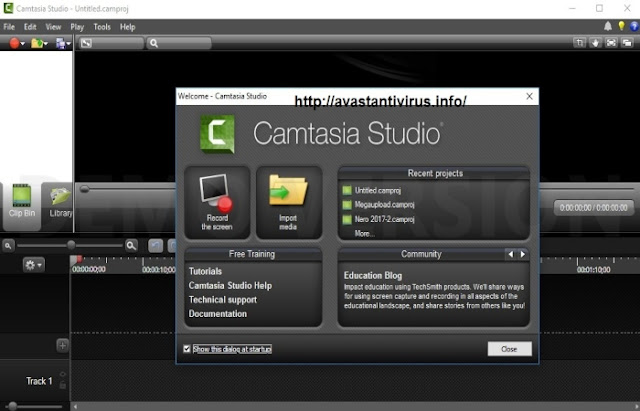Open the preview zoom search field
The image size is (640, 411).
(179, 43)
